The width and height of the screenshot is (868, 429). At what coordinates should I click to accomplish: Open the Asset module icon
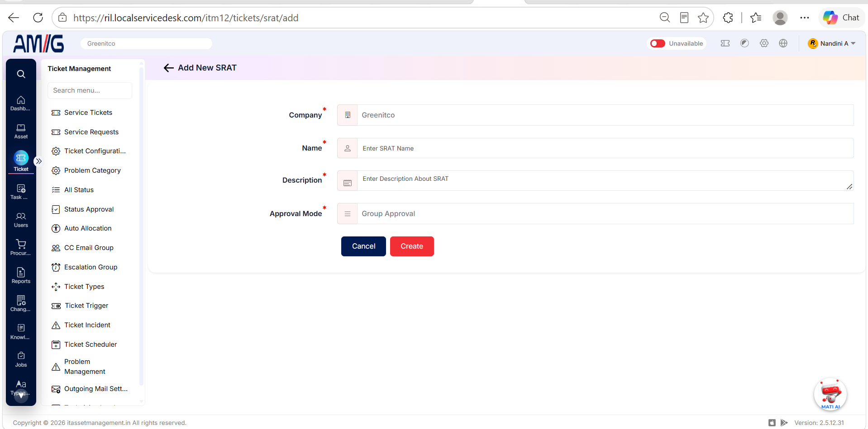pyautogui.click(x=21, y=132)
